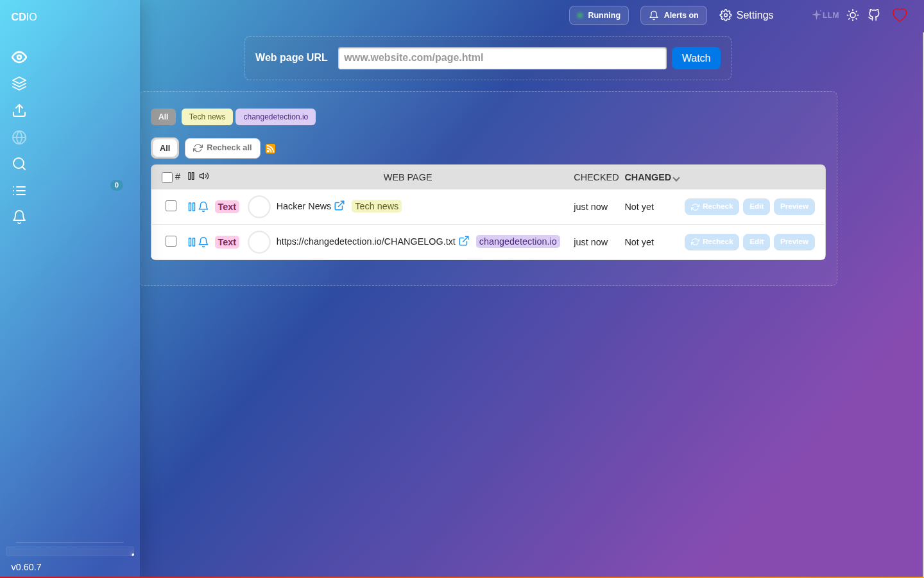Click the globe sidebar icon
The width and height of the screenshot is (924, 578).
click(x=19, y=137)
